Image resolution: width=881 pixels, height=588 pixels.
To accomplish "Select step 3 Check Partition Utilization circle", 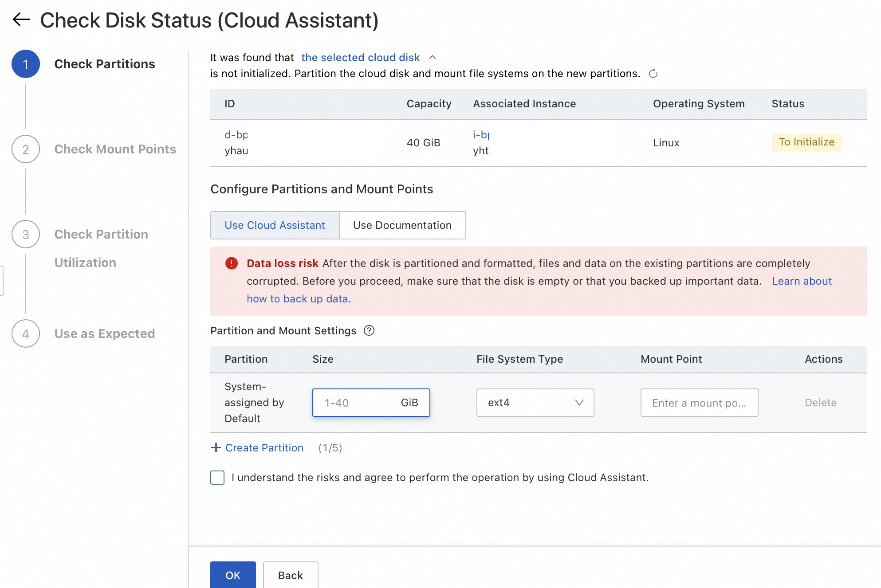I will [x=26, y=234].
